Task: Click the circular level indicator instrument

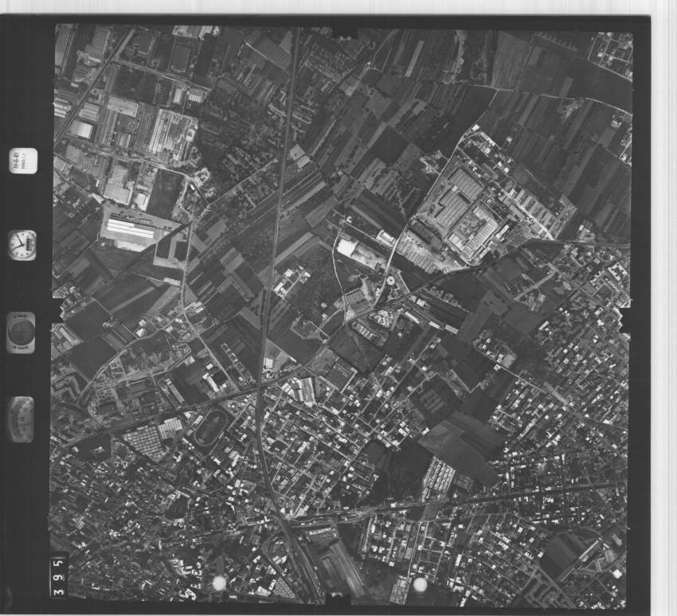Action: [22, 331]
